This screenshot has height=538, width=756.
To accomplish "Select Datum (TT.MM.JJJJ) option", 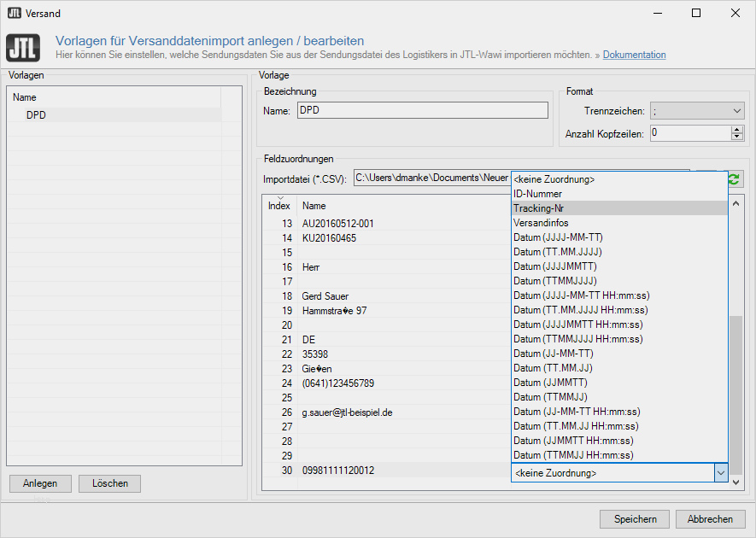I will coord(619,252).
